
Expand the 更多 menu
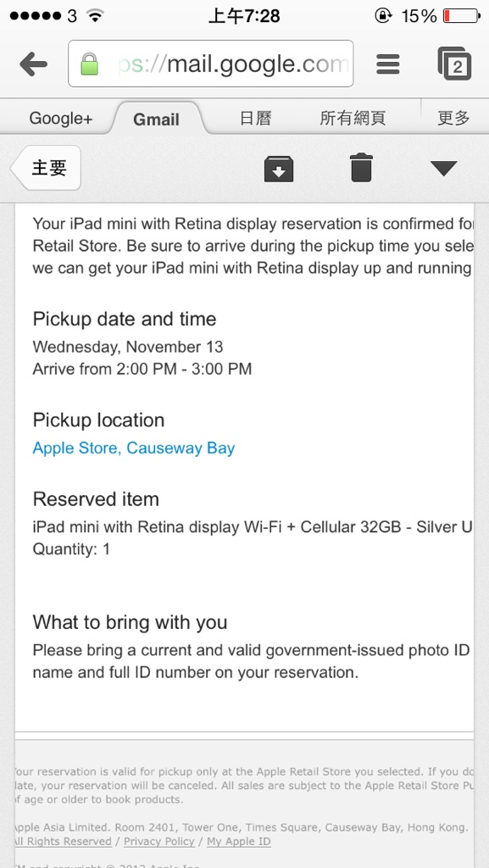click(x=453, y=118)
